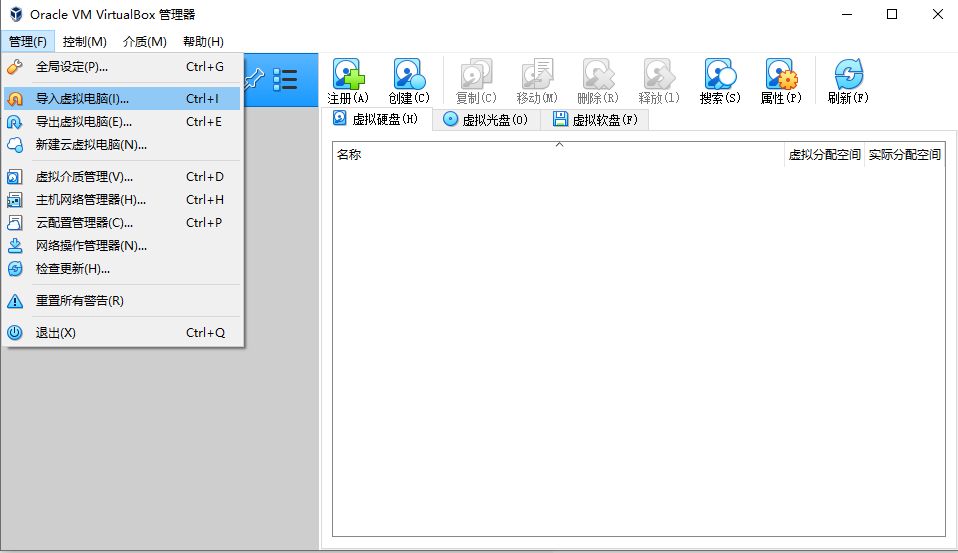958x553 pixels.
Task: Select 网络操作管理器(N)... menu entry
Action: (122, 246)
